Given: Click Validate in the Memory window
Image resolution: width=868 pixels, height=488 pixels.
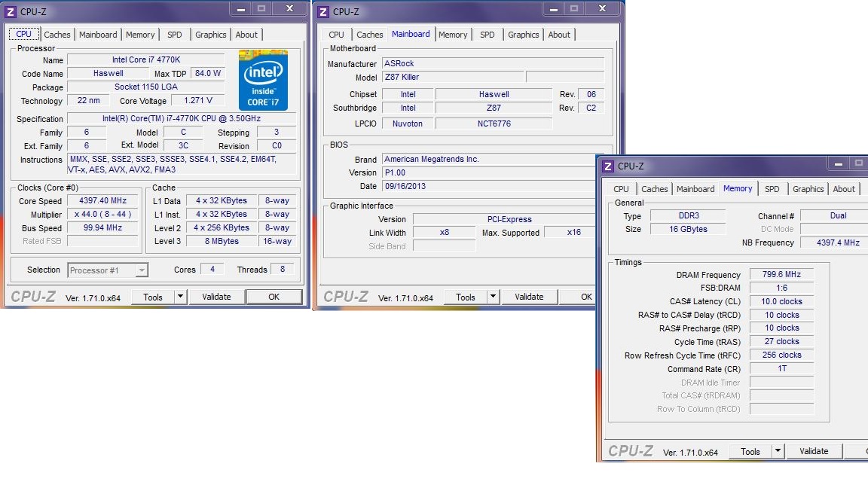Looking at the screenshot, I should coord(814,451).
